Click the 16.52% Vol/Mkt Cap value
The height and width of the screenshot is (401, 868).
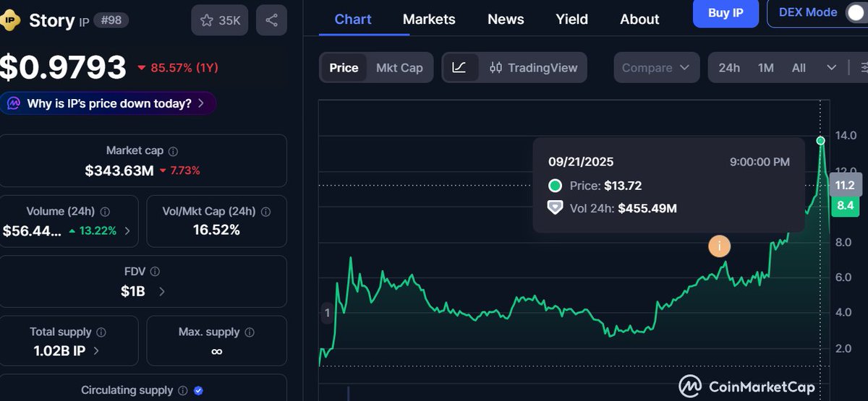pyautogui.click(x=216, y=230)
